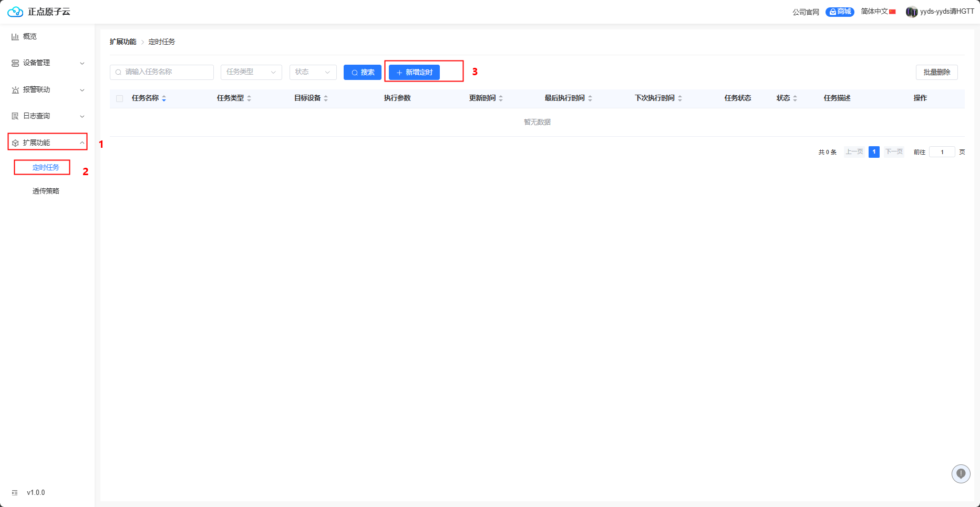Viewport: 980px width, 507px height.
Task: Open the 概览 overview icon
Action: click(x=15, y=37)
